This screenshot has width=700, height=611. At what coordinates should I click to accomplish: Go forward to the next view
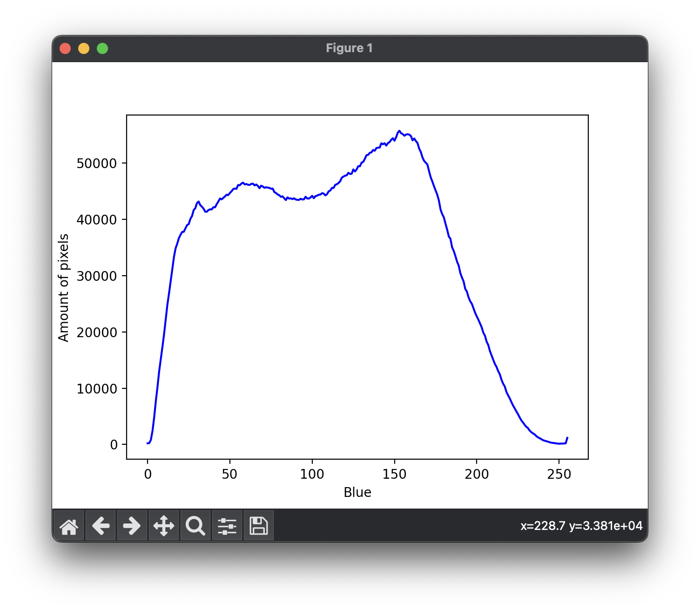[132, 526]
